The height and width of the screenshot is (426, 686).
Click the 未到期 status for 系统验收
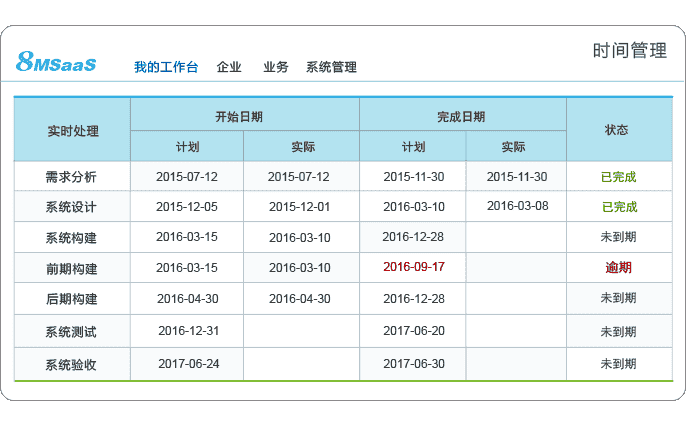click(x=618, y=363)
